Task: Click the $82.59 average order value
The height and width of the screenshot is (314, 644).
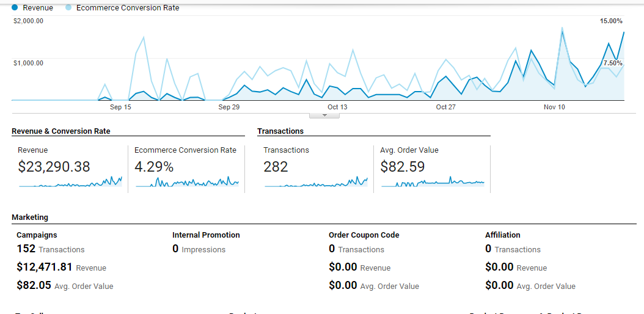Action: 403,166
